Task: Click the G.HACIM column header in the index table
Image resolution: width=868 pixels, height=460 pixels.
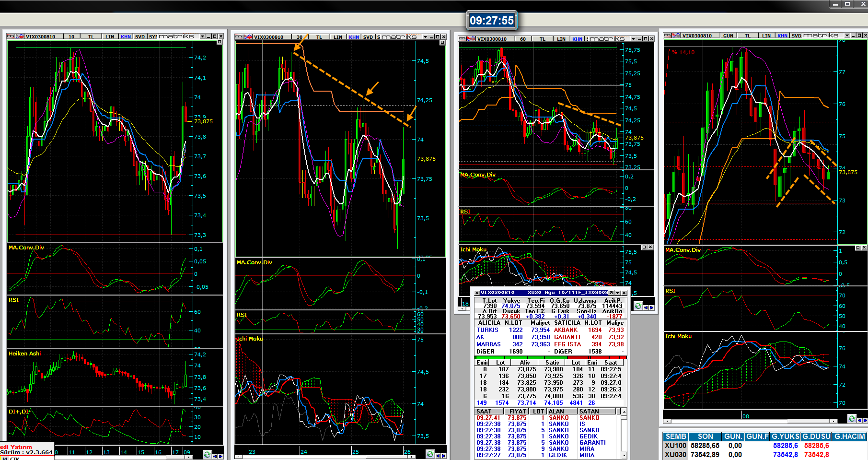Action: coord(849,436)
